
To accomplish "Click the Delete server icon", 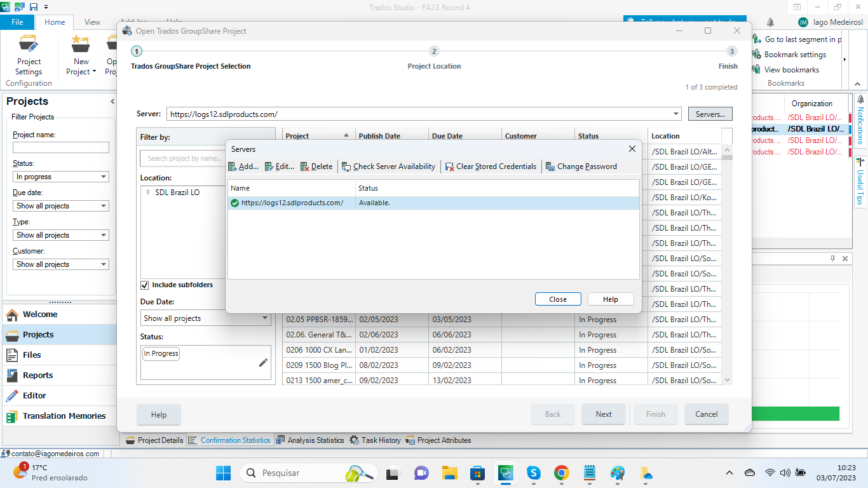I will point(305,166).
